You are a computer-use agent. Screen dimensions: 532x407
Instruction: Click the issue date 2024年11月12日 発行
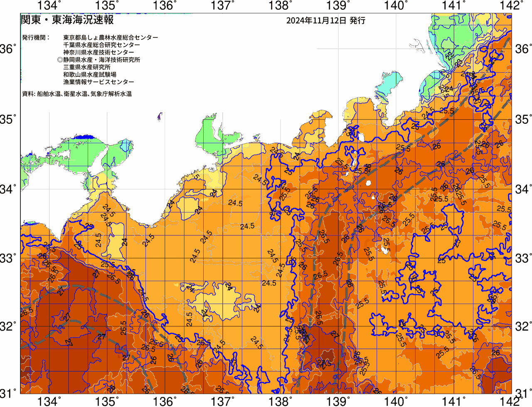pyautogui.click(x=326, y=20)
